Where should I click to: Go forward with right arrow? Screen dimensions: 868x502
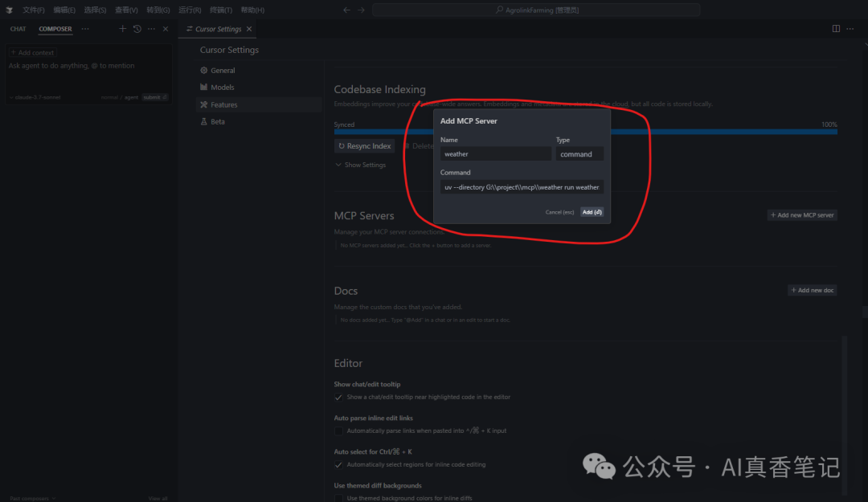click(x=361, y=10)
